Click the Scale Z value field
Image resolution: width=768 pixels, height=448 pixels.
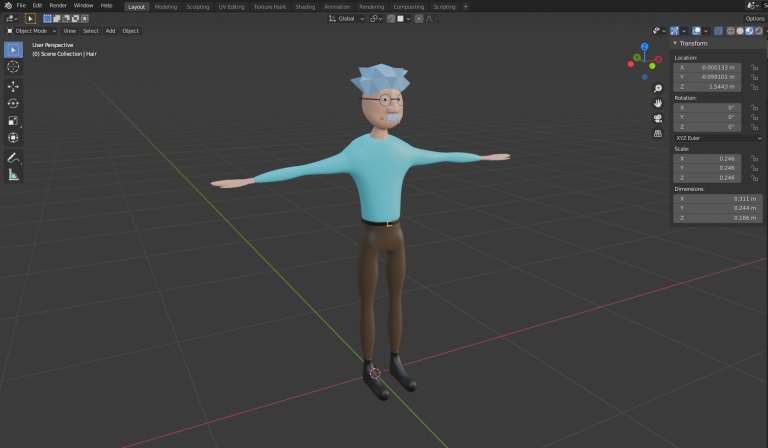pyautogui.click(x=707, y=178)
